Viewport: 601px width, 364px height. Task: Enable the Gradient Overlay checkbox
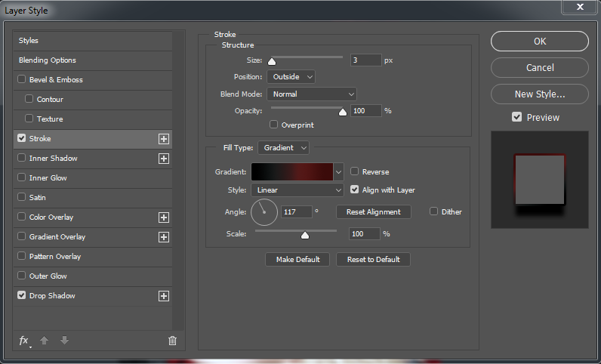point(22,236)
